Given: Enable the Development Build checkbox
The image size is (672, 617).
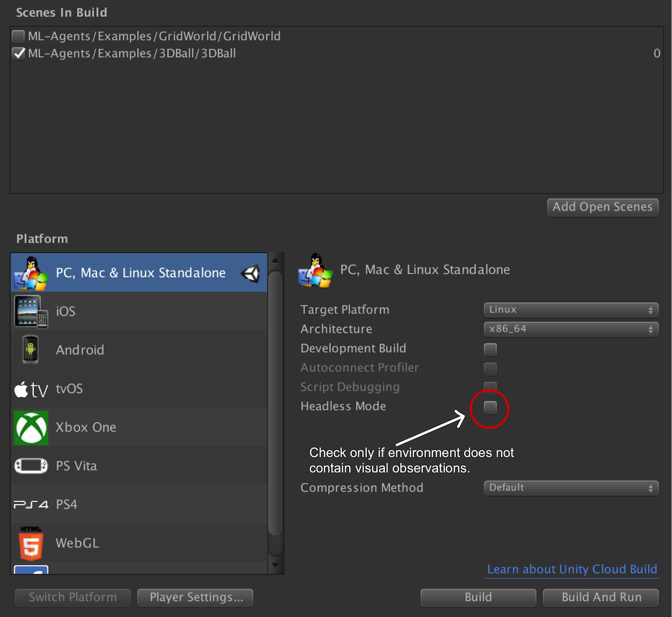Looking at the screenshot, I should pyautogui.click(x=490, y=349).
